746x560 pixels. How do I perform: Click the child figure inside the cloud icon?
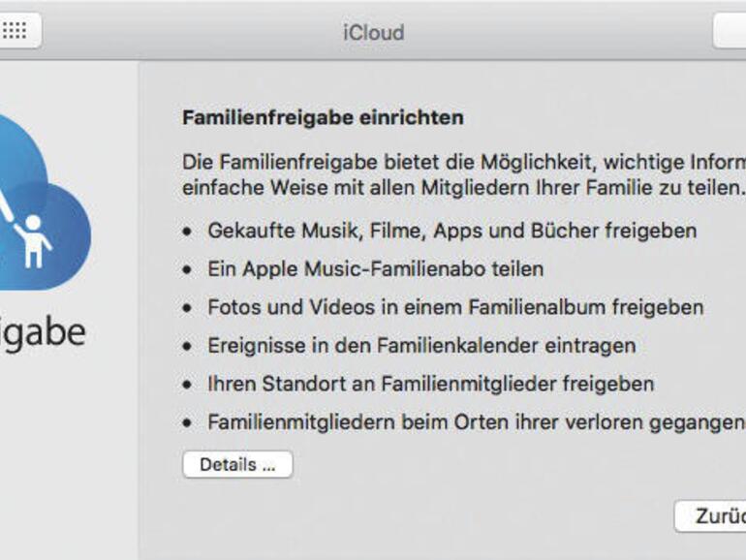[x=36, y=240]
